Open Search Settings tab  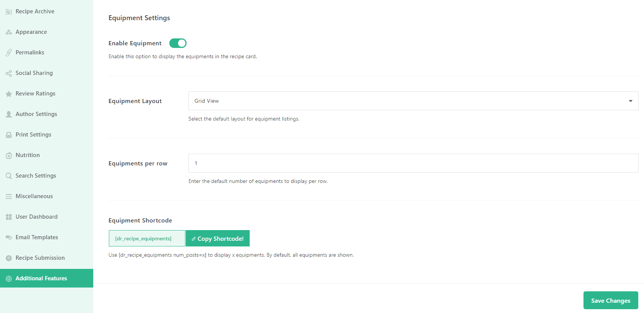pyautogui.click(x=46, y=176)
